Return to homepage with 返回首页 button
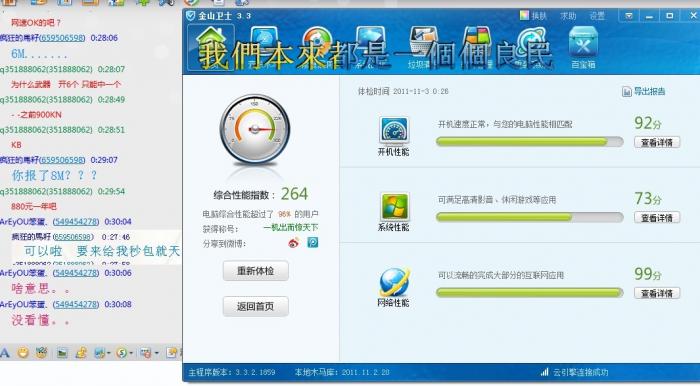The width and height of the screenshot is (700, 386). click(x=255, y=307)
